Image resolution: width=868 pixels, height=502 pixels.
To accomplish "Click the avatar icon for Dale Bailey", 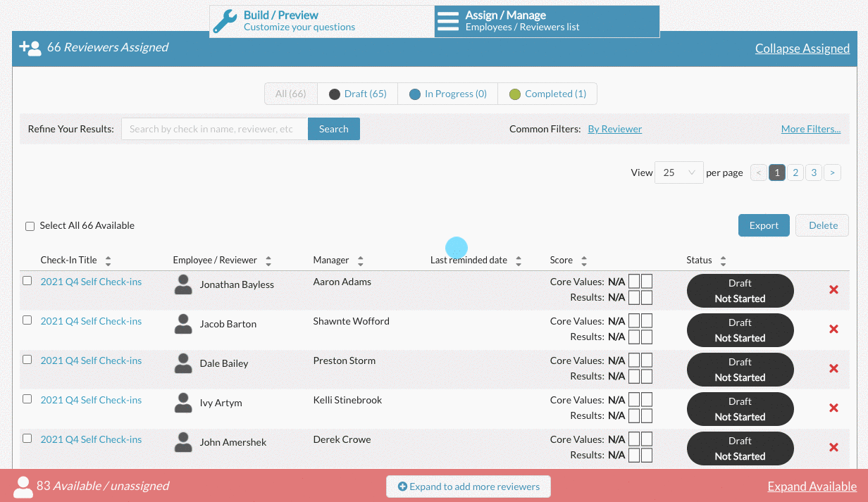I will point(183,363).
